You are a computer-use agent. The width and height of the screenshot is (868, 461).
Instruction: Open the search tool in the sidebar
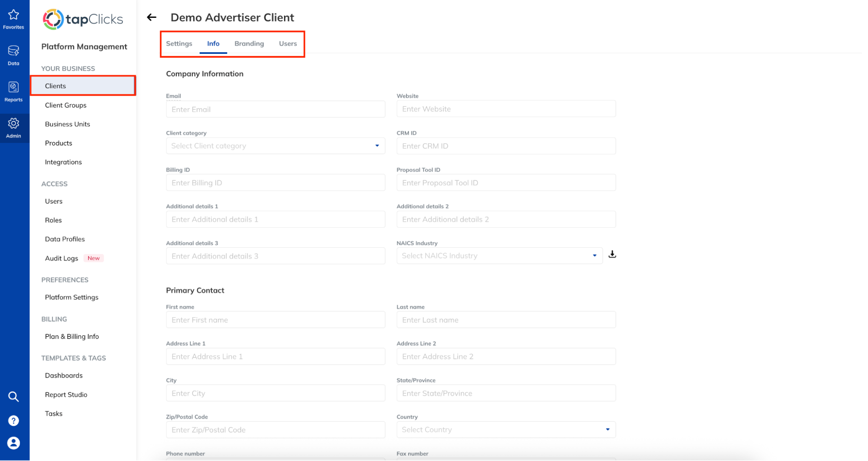(x=13, y=396)
